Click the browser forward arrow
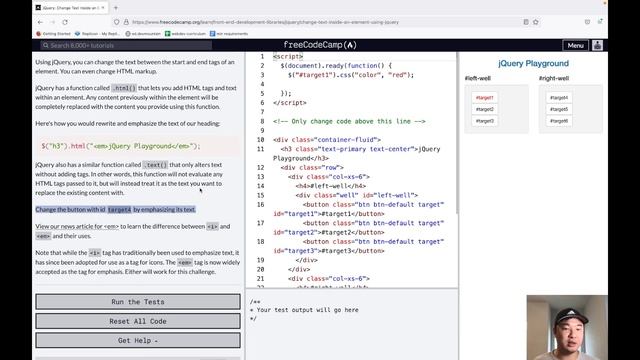 tap(52, 22)
